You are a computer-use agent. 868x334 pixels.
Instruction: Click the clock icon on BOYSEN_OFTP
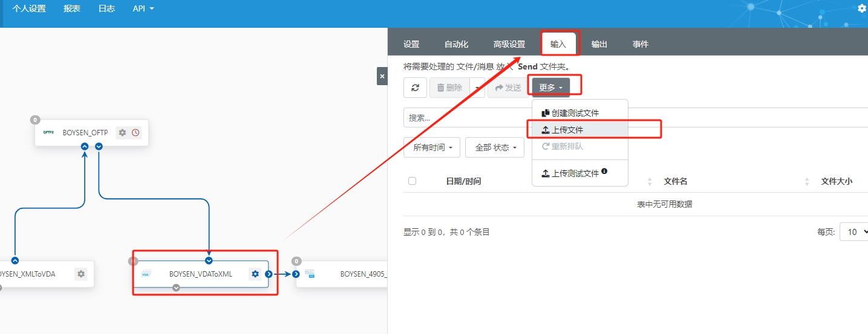[135, 132]
